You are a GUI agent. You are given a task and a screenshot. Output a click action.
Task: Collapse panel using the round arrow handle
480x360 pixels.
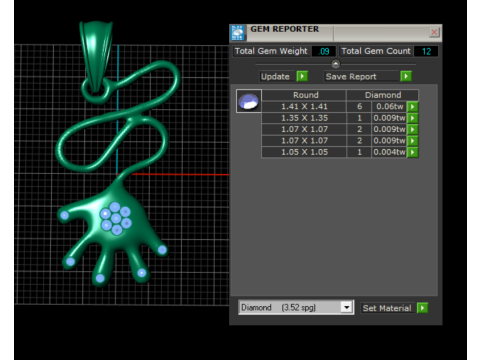pos(336,64)
